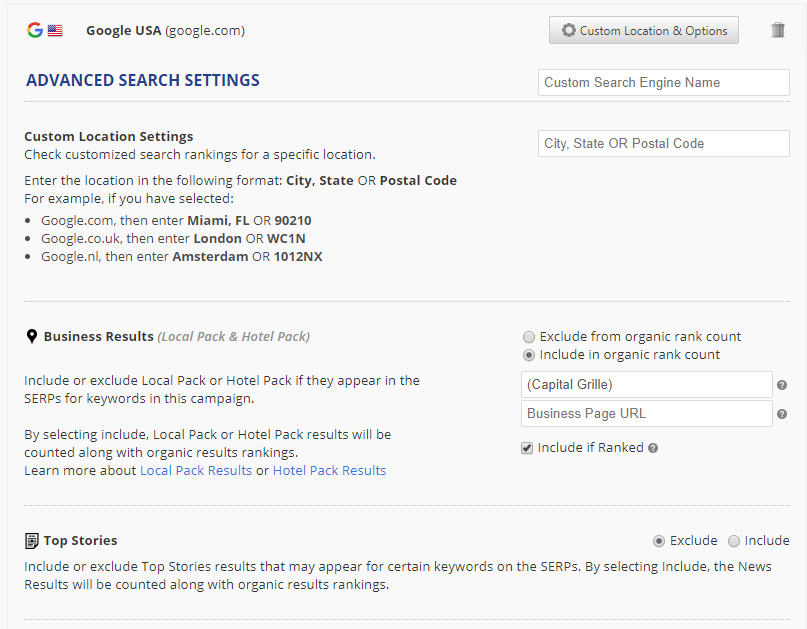Viewport: 807px width, 629px height.
Task: Delete the Google USA search engine
Action: tap(778, 30)
